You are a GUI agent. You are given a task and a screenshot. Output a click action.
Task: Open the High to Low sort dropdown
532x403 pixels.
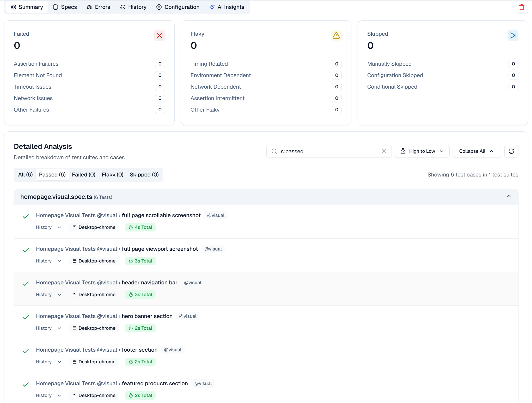[422, 151]
